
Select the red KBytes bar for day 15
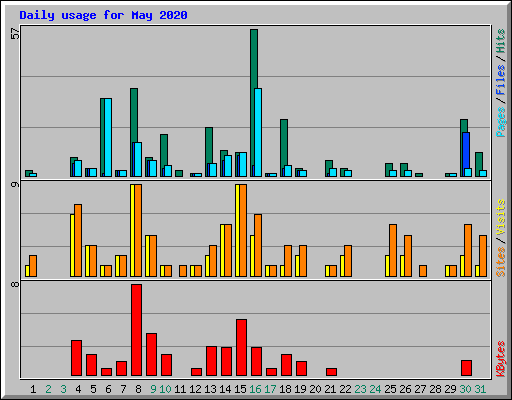pos(241,347)
